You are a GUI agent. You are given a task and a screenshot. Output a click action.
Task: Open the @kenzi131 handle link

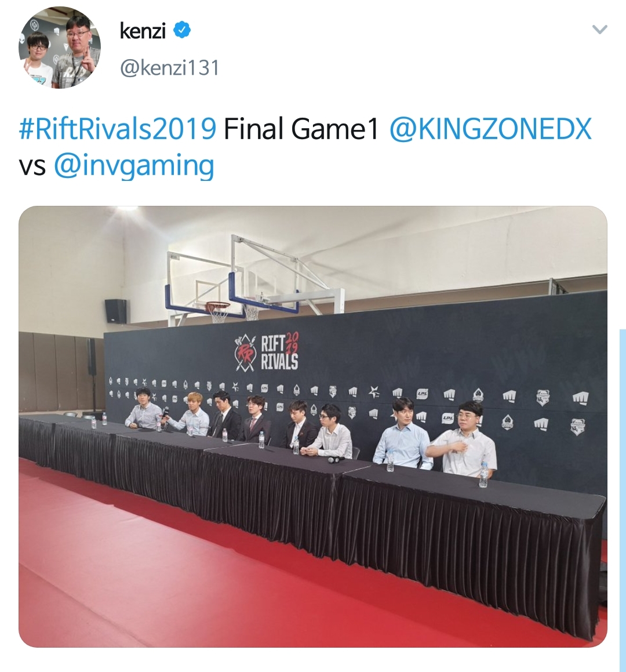tap(170, 68)
